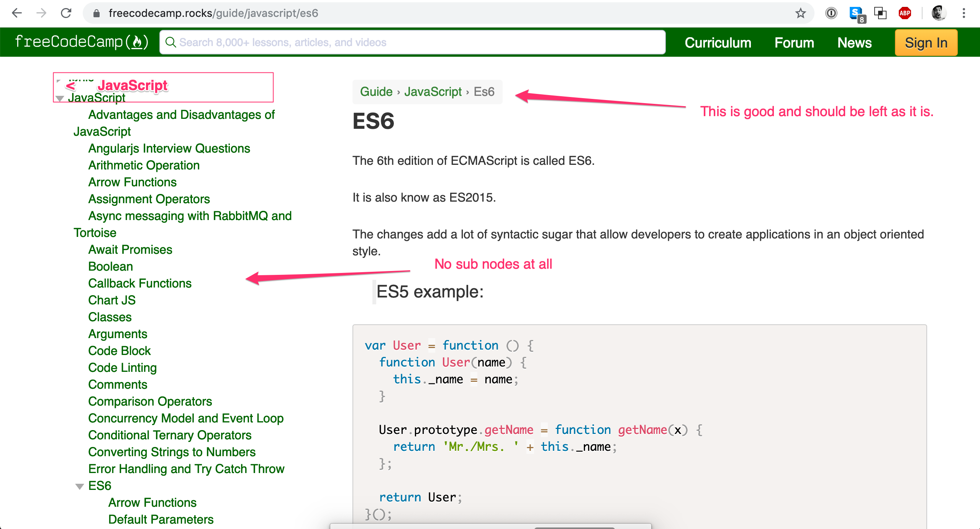Screen dimensions: 980x529
Task: Go to the News section
Action: 854,43
